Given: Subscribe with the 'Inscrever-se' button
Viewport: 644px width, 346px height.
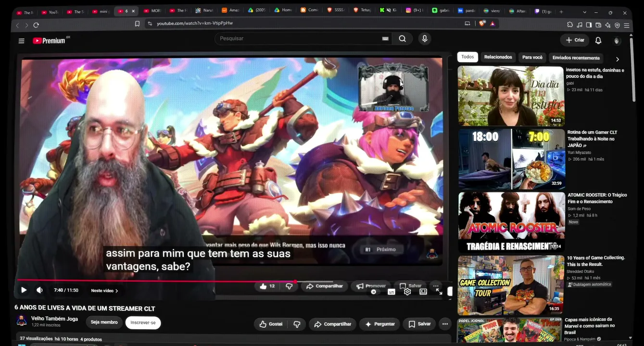Looking at the screenshot, I should pos(143,323).
